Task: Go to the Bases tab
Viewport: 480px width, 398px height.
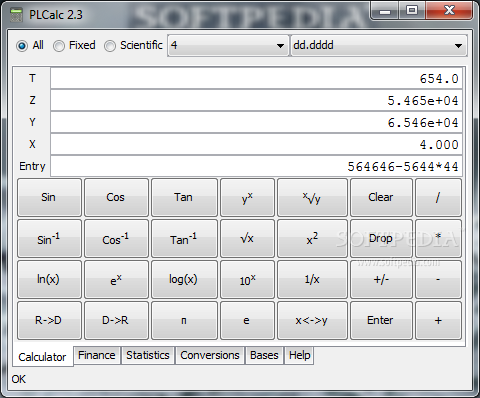Action: 264,355
